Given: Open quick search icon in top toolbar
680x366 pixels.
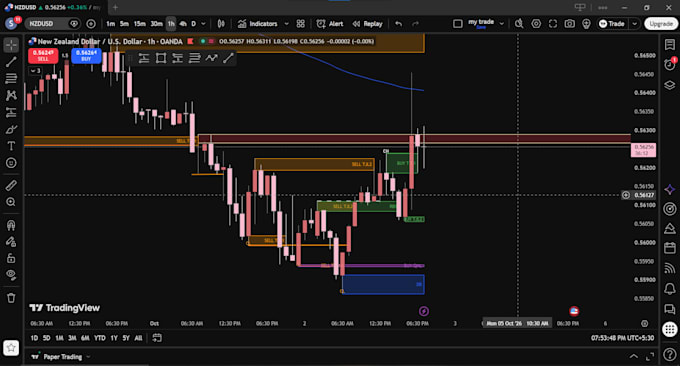Looking at the screenshot, I should 519,24.
